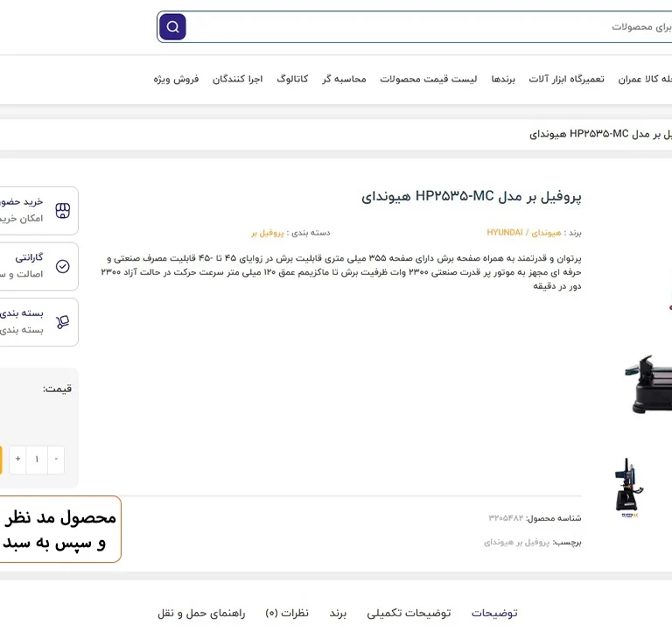The image size is (672, 639).
Task: Click the product title پروفیل بر مدل HP2535-MC
Action: tap(472, 197)
